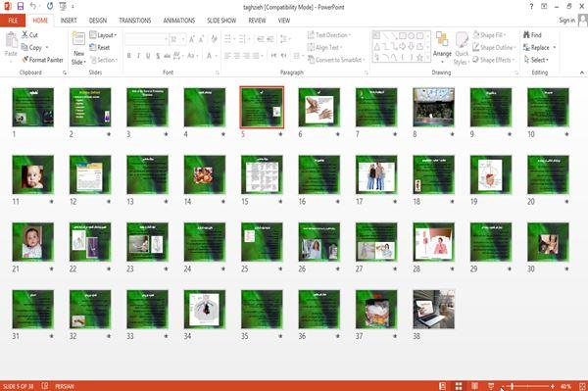Align text left

[227, 56]
